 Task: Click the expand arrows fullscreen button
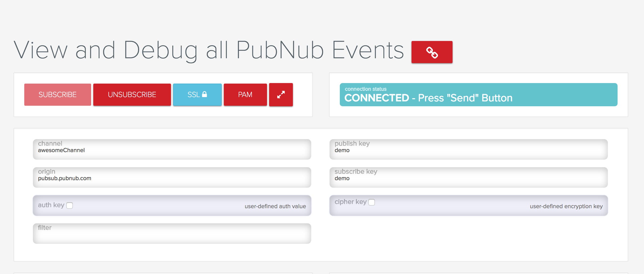pos(281,95)
